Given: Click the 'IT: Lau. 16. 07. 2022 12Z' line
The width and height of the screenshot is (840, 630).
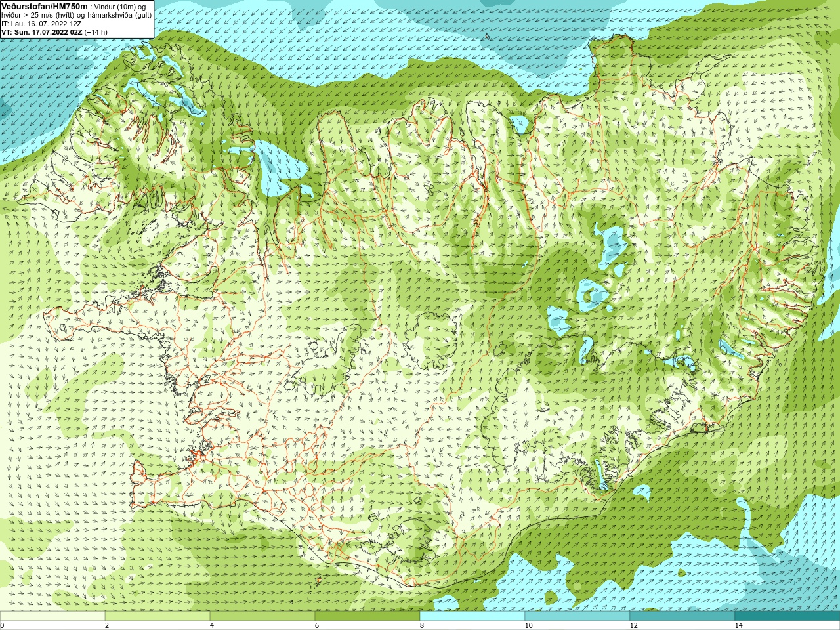Looking at the screenshot, I should [x=41, y=24].
